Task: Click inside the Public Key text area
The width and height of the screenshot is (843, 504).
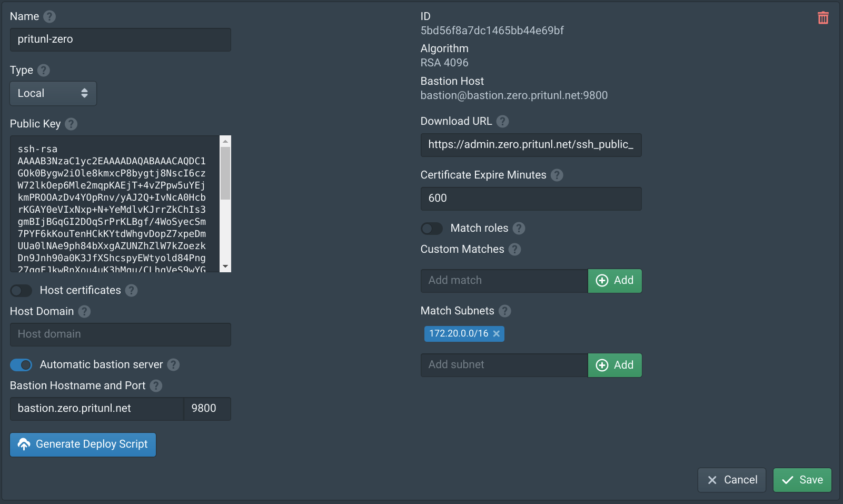Action: point(115,204)
